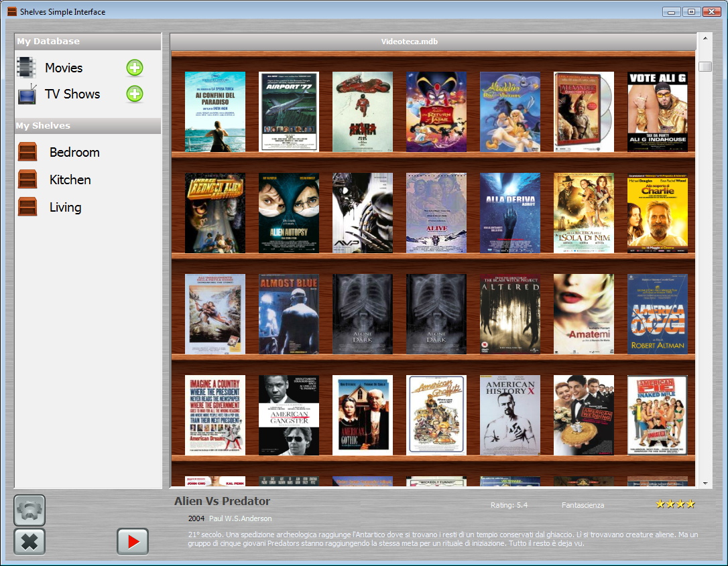
Task: Select The Return of Jafar cover
Action: tap(436, 112)
